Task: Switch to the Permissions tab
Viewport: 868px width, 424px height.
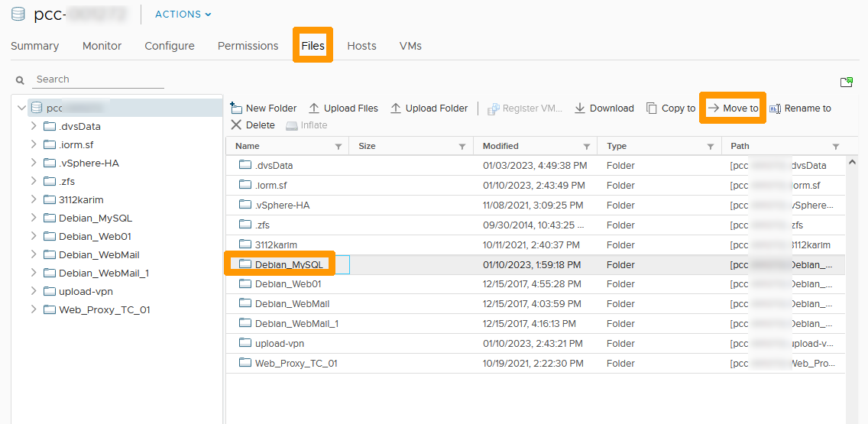Action: 248,46
